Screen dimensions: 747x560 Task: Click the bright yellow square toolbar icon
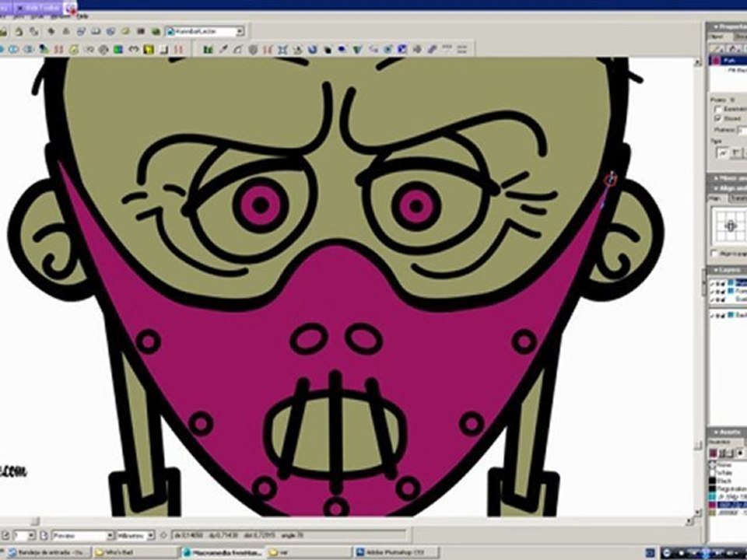pyautogui.click(x=149, y=49)
